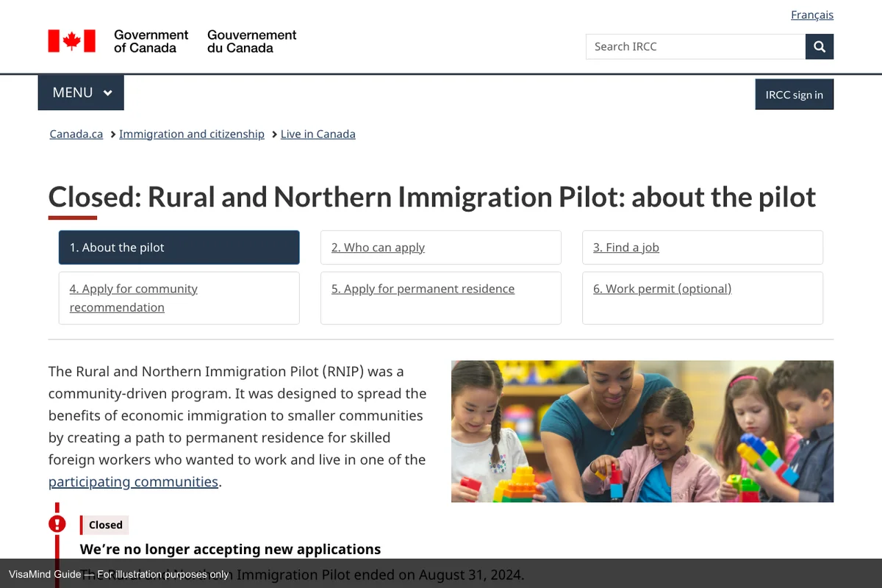Open the Live in Canada breadcrumb
Image resolution: width=882 pixels, height=588 pixels.
click(x=318, y=134)
